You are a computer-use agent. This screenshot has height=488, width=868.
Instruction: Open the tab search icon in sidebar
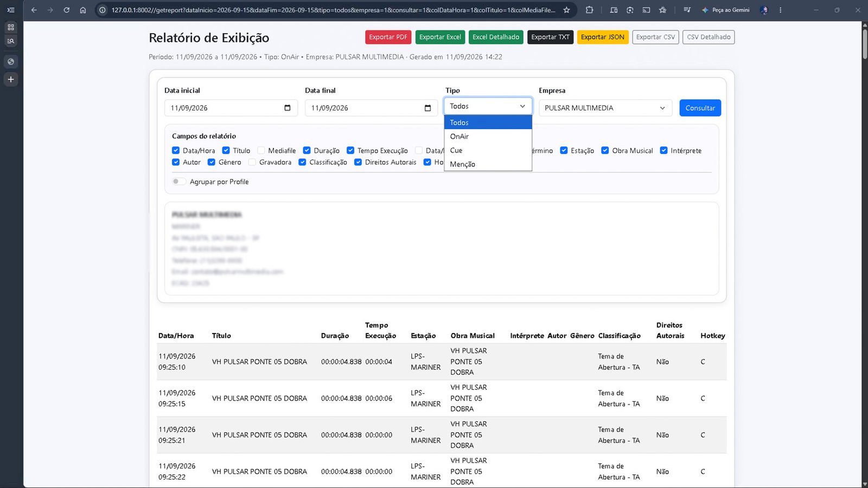11,41
